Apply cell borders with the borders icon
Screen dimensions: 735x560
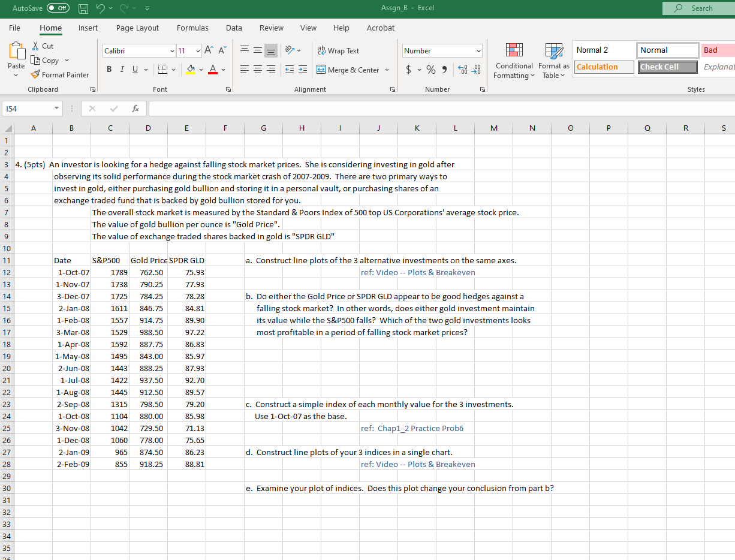tap(162, 70)
